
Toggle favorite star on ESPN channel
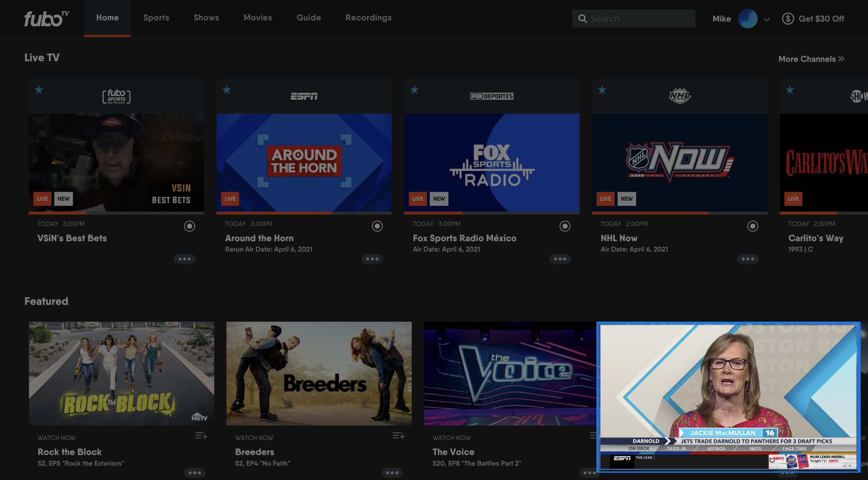pos(227,90)
